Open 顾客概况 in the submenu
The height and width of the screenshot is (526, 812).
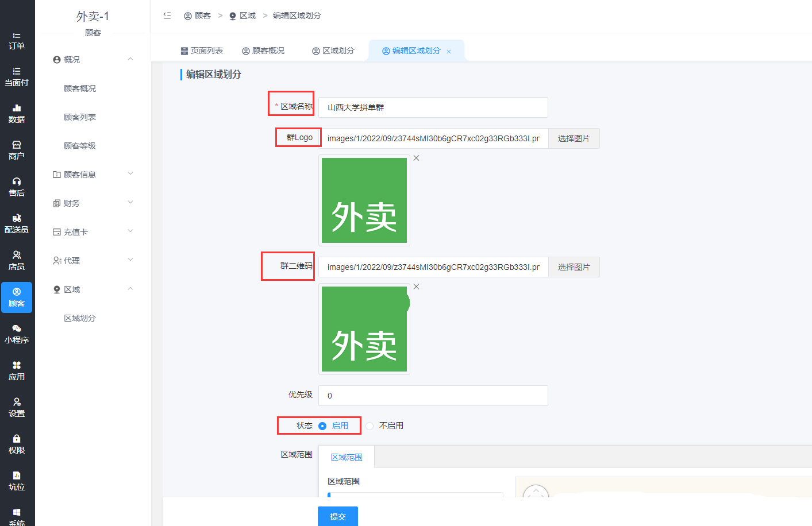pos(80,88)
